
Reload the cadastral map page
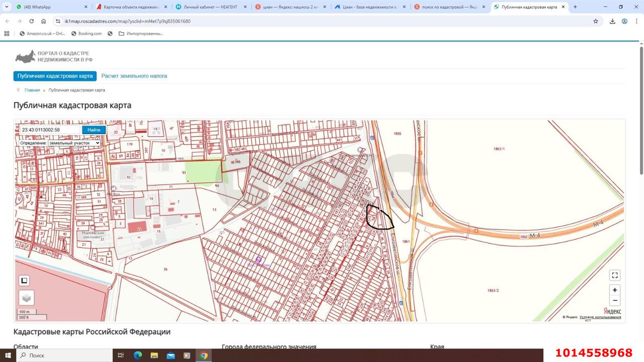tap(32, 21)
